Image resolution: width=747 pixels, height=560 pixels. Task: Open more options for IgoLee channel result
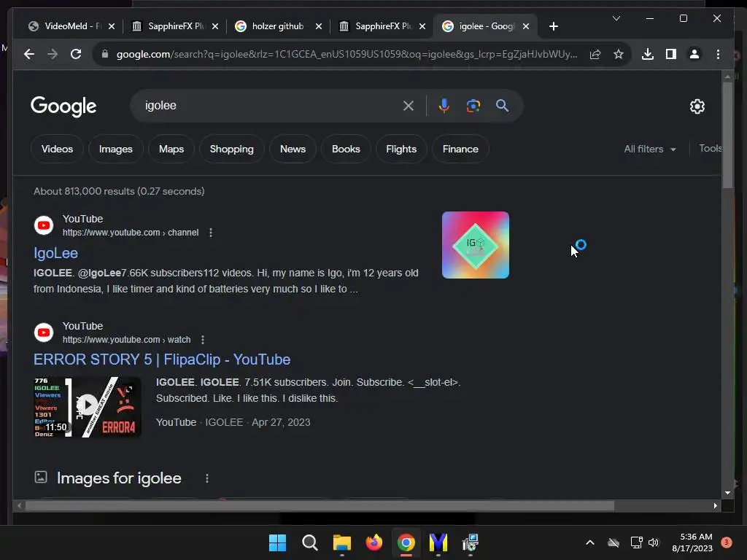pos(211,233)
